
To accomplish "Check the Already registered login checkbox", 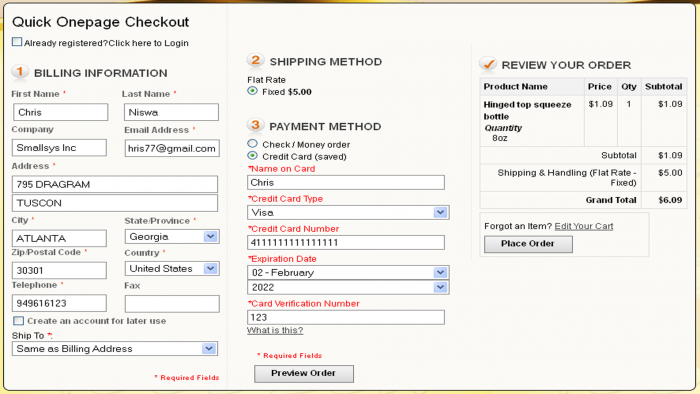I will (x=17, y=42).
